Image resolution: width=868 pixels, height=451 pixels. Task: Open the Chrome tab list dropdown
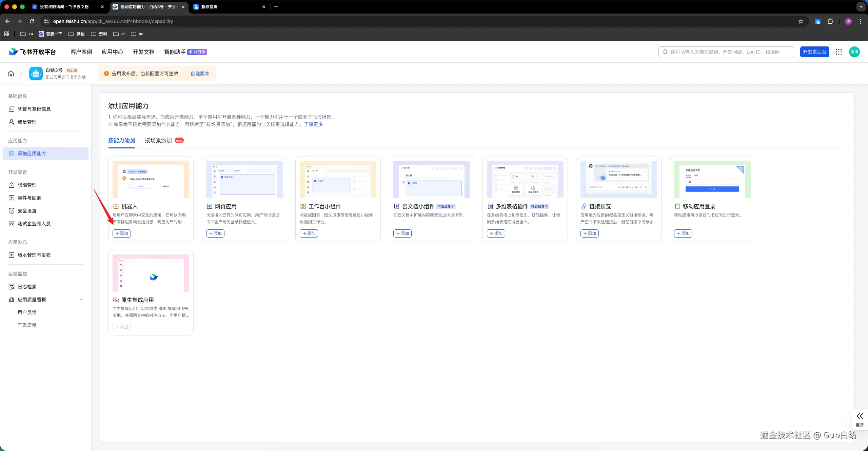coord(861,7)
